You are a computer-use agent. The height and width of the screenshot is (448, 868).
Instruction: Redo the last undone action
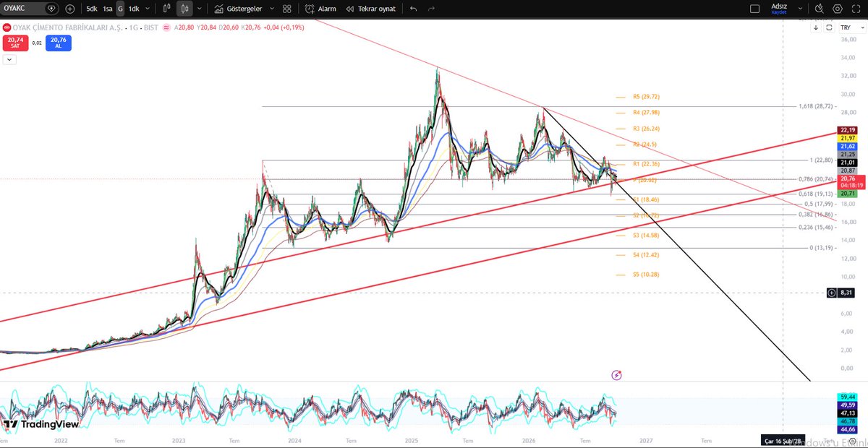point(432,9)
